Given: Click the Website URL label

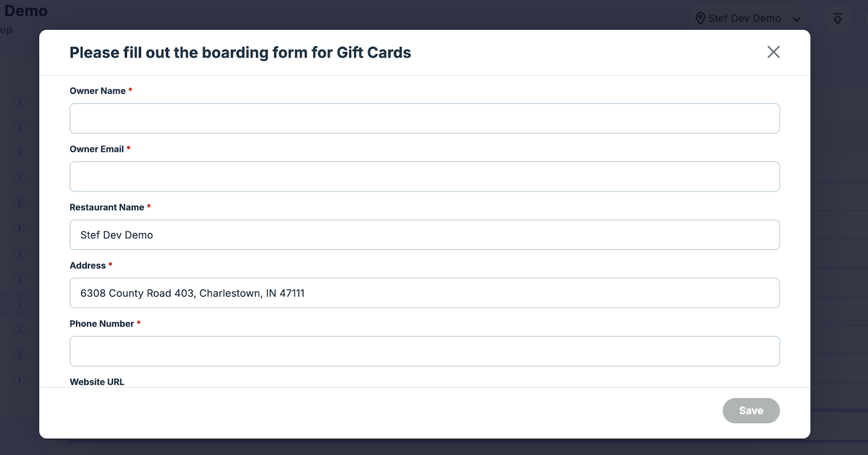Looking at the screenshot, I should 97,382.
